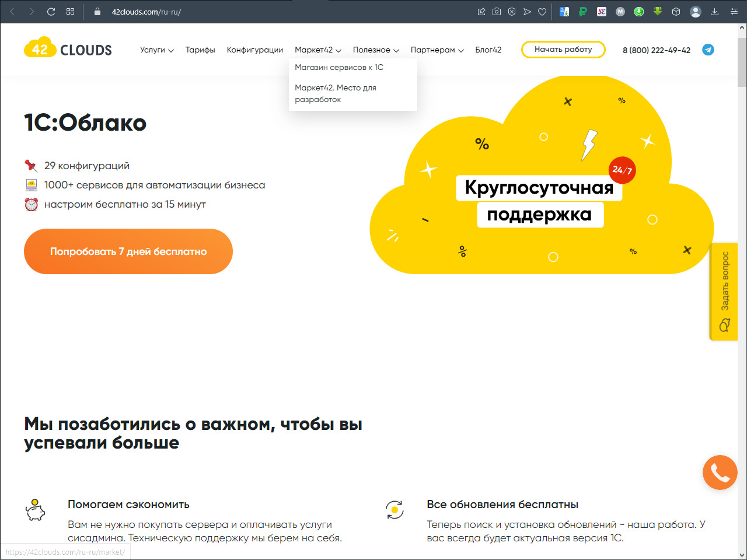Expand the Партнерам dropdown menu
The image size is (747, 560).
pos(437,50)
